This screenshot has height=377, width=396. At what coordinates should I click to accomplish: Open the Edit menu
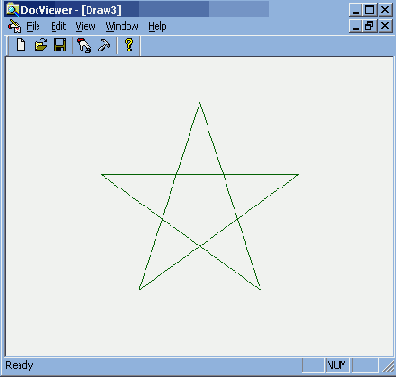pos(59,26)
